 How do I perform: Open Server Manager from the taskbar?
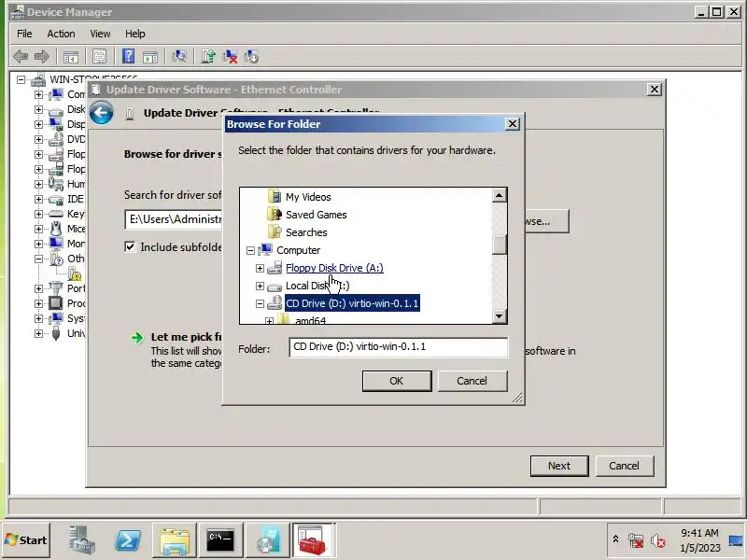82,540
